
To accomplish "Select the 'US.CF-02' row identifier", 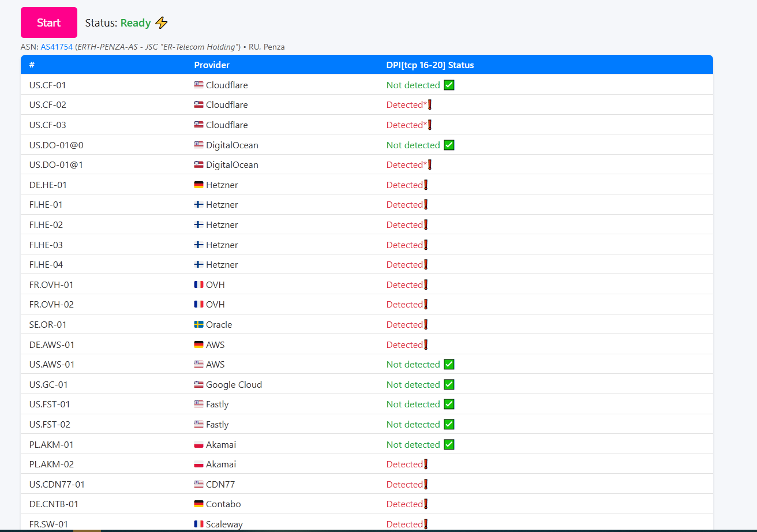I will click(x=47, y=105).
